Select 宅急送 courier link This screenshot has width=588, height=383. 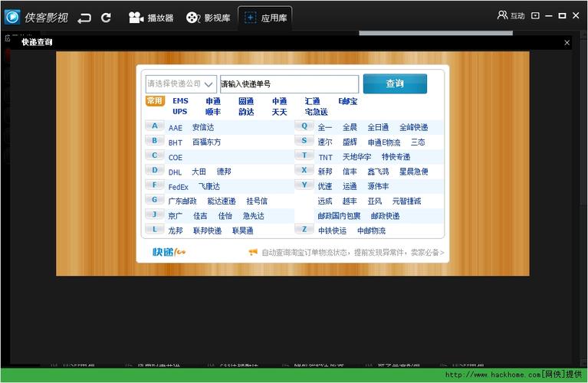click(x=316, y=112)
